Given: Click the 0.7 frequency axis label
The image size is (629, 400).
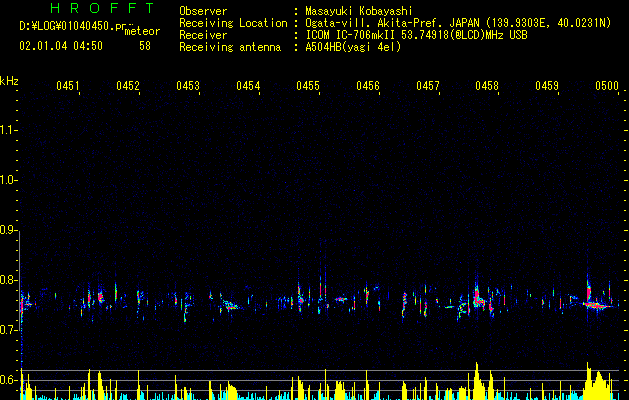Looking at the screenshot, I should coord(7,330).
